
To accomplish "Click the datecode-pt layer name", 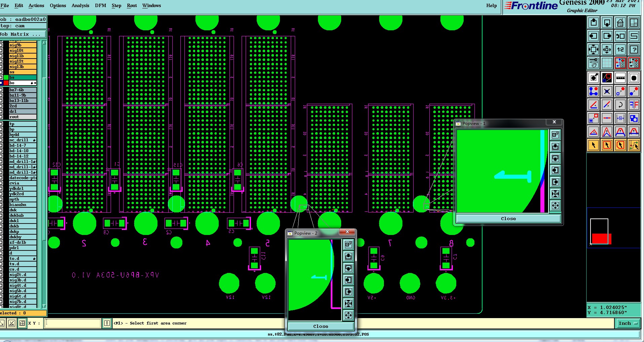I will pyautogui.click(x=23, y=178).
